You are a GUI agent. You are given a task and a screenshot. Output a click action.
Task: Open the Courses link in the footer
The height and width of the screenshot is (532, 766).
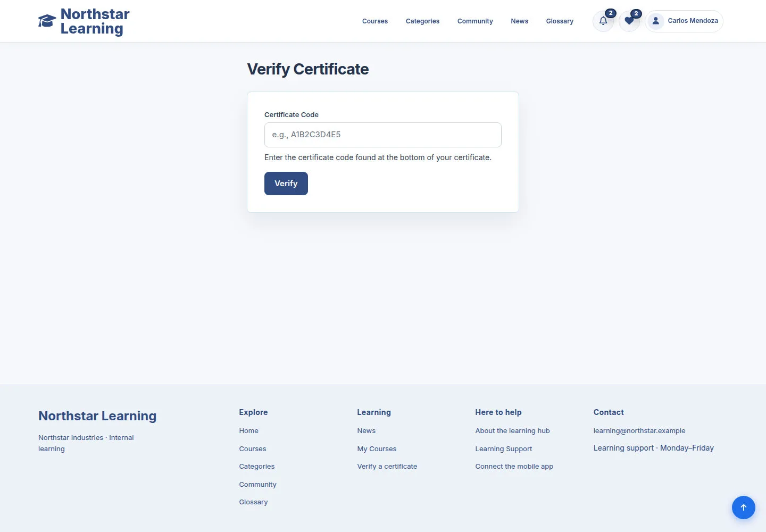pos(253,449)
